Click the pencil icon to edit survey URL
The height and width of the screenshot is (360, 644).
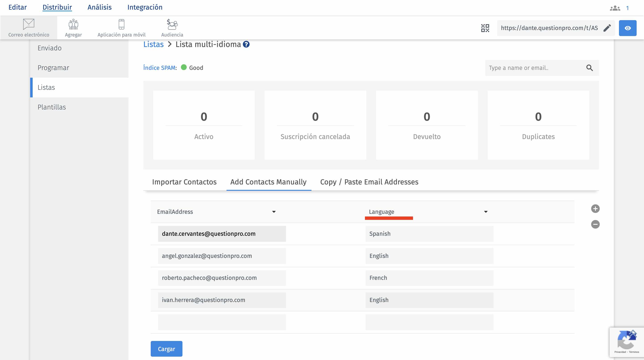607,28
